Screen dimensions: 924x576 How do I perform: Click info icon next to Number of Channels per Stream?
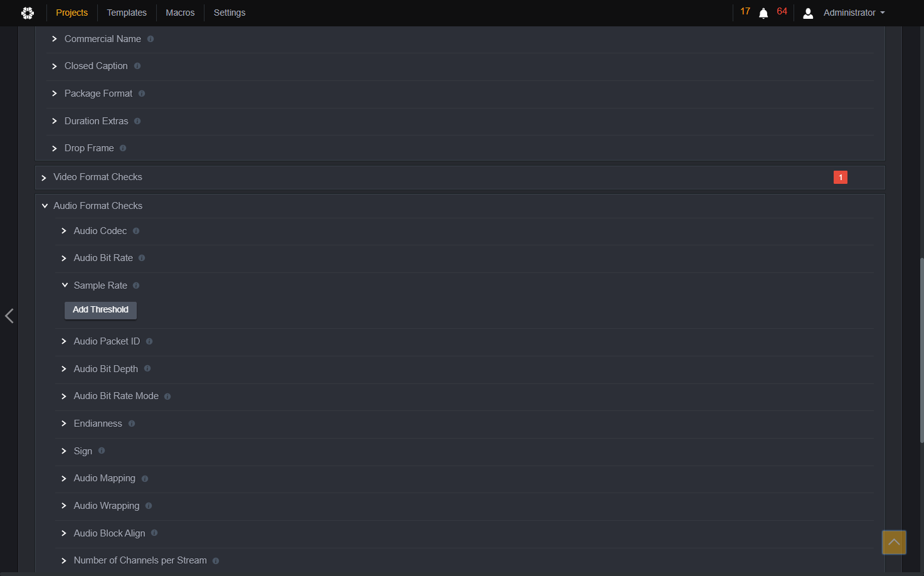click(x=216, y=561)
